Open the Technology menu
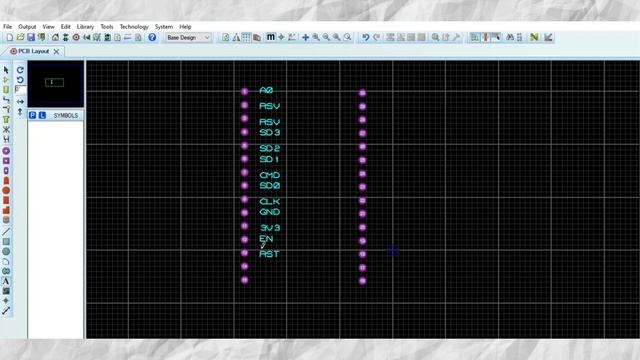Viewport: 640px width, 360px height. [x=134, y=27]
